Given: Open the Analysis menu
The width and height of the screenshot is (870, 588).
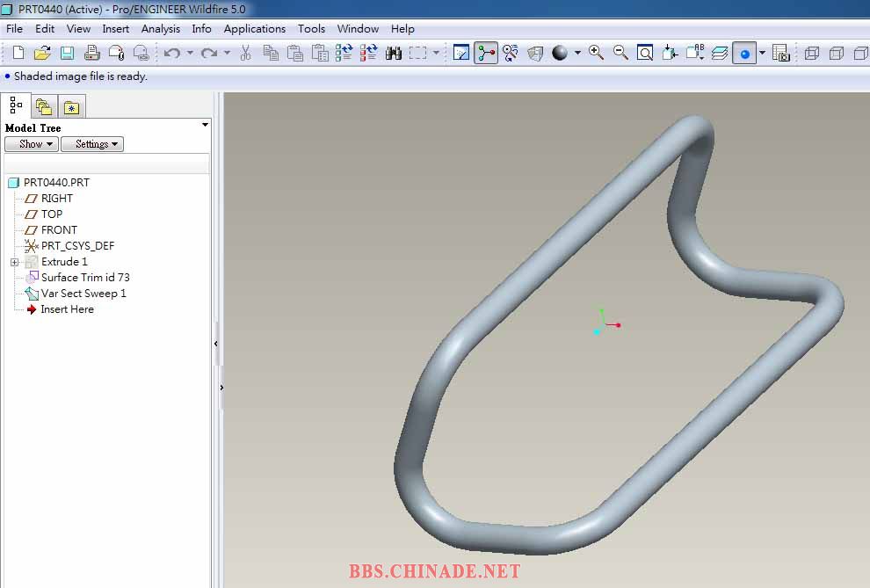Looking at the screenshot, I should coord(161,29).
